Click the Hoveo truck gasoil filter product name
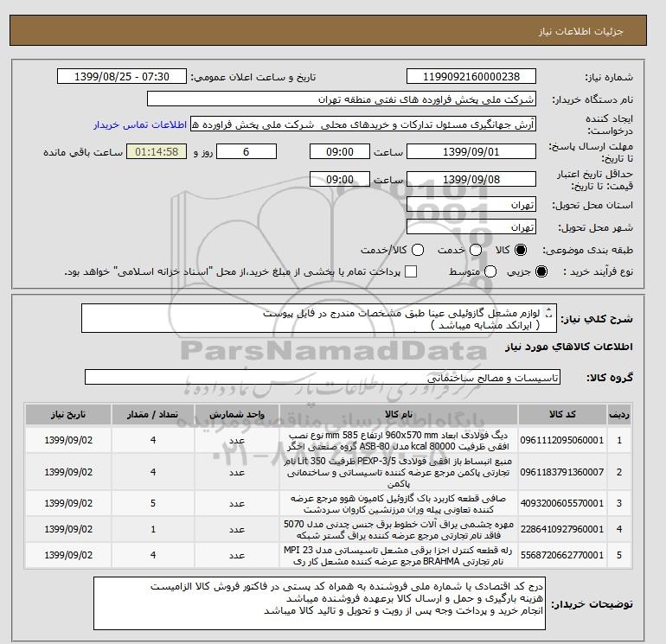Screen dimensions: 666x644 pos(399,503)
